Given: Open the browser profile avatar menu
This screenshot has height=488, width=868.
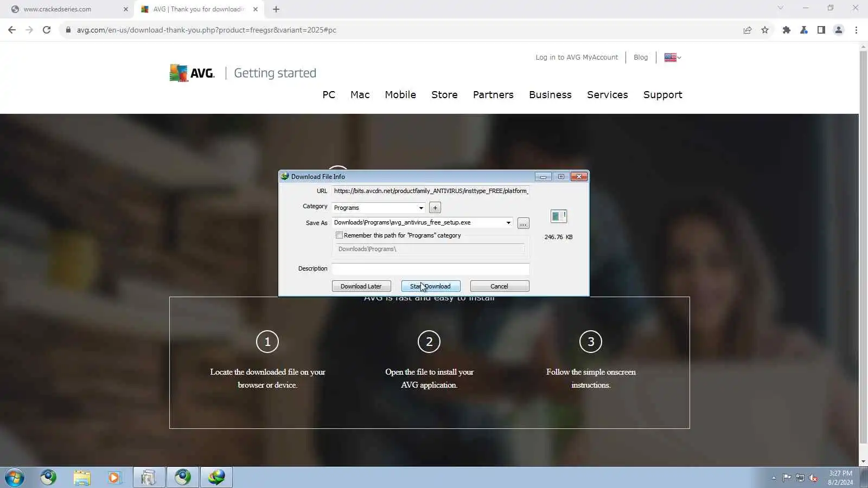Looking at the screenshot, I should tap(839, 30).
